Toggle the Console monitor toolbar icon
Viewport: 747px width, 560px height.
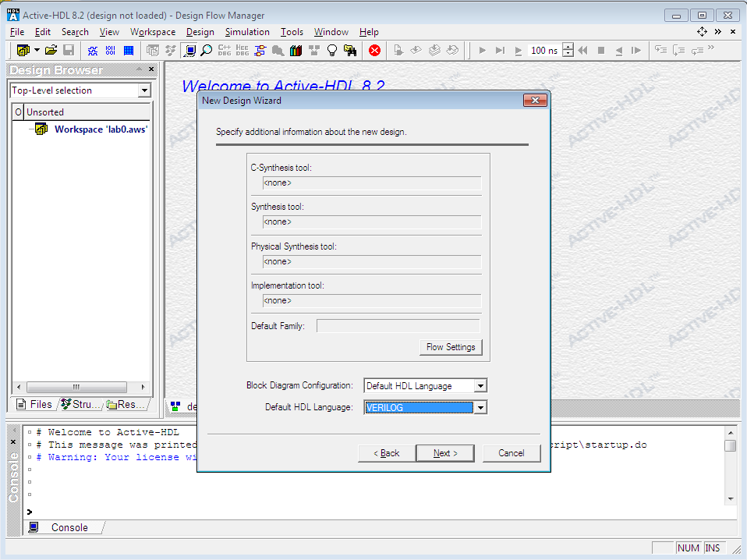tap(189, 51)
